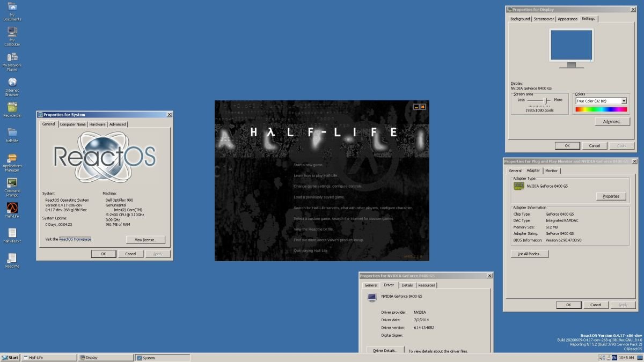Choose 'Load a previously saved game'
This screenshot has width=644, height=362.
point(319,197)
